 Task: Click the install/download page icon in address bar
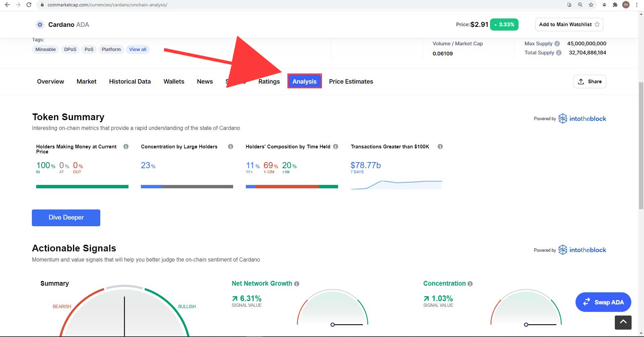pos(569,5)
